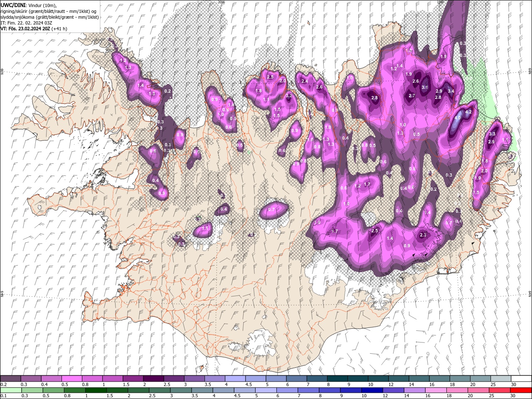Click the light lavender 4–4.5 snow legend swatch
Viewport: 532px width, 399px height.
pyautogui.click(x=235, y=379)
